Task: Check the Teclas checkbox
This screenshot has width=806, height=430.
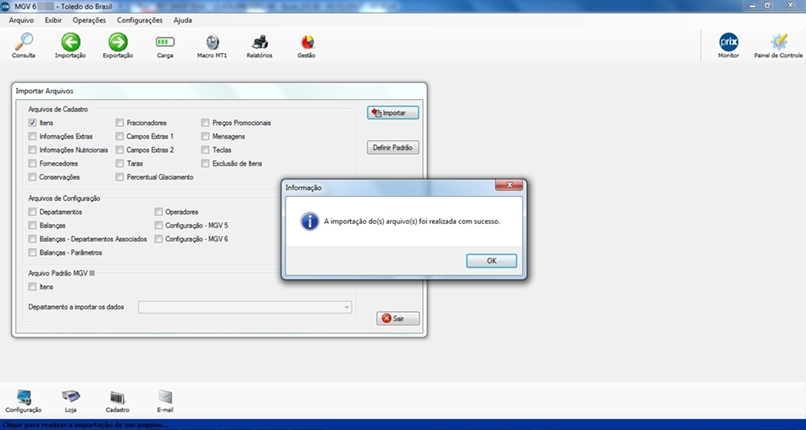Action: pyautogui.click(x=205, y=150)
